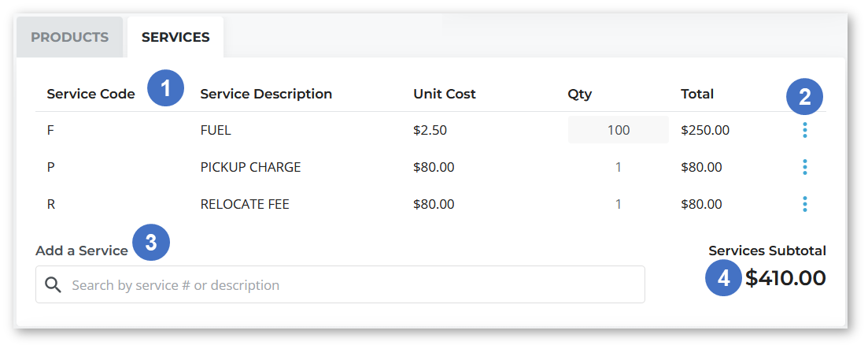Switch to the PRODUCTS tab
Screen dimensions: 868x349
tap(70, 37)
